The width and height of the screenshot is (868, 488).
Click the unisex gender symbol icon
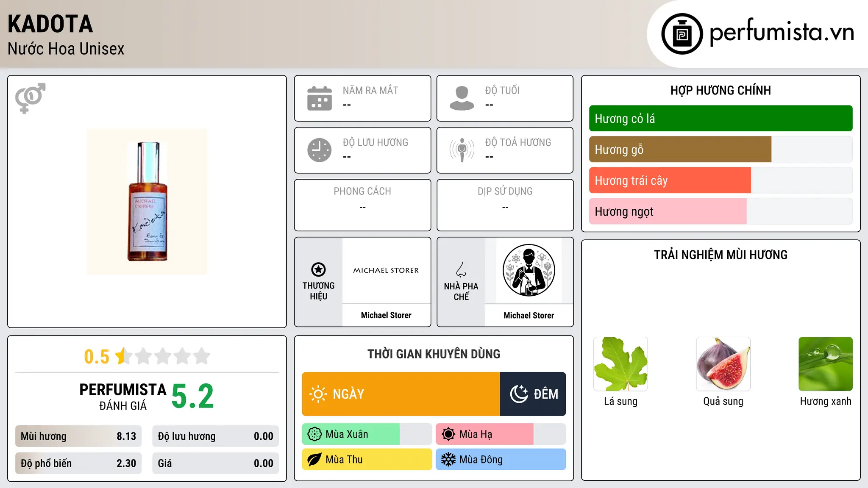tap(30, 98)
